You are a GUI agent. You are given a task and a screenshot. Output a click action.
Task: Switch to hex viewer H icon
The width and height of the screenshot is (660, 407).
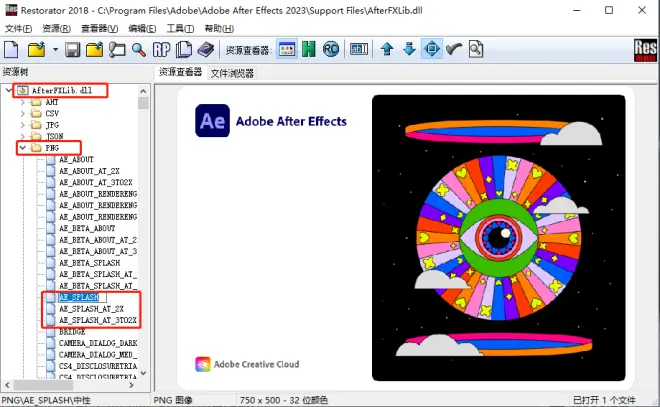[x=309, y=49]
